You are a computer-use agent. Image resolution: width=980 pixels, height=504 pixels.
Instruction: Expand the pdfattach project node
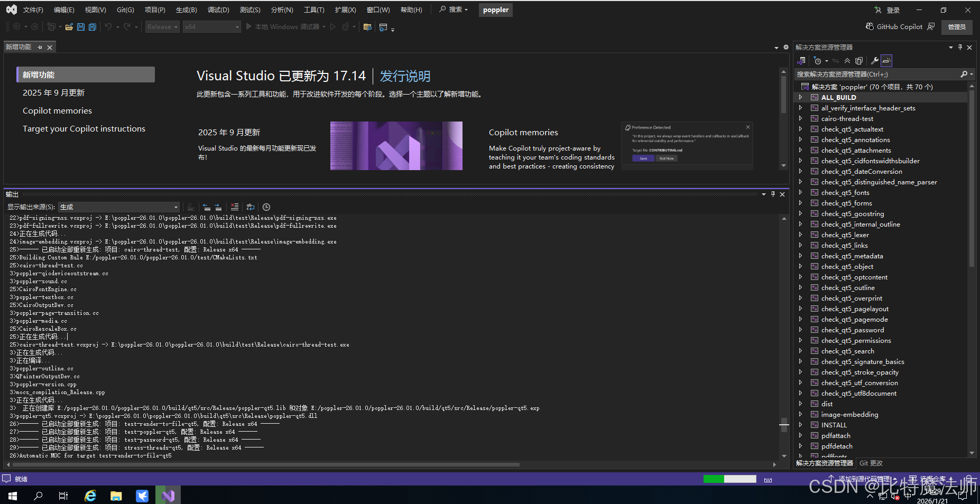(800, 435)
